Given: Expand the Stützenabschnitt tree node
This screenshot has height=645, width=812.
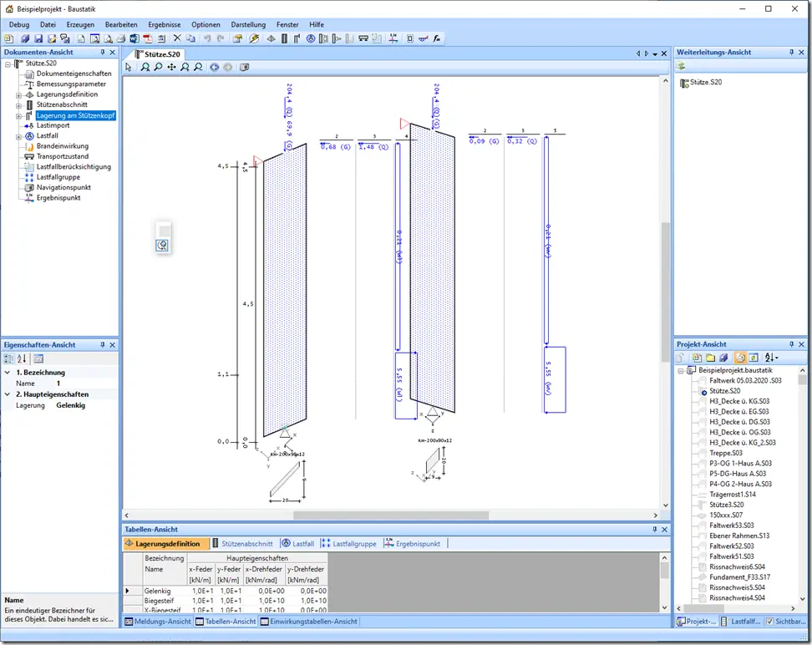Looking at the screenshot, I should tap(18, 105).
